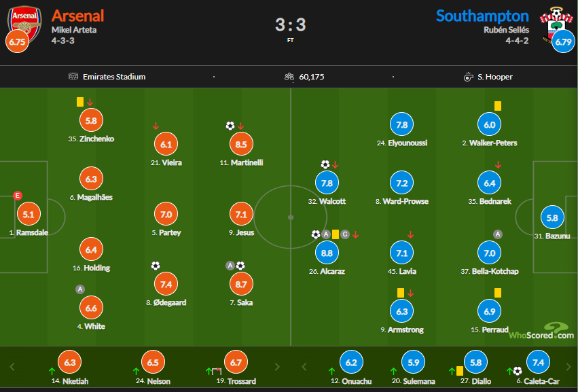Open substitute Trossard's 6.7 rating badge
The width and height of the screenshot is (578, 392).
(235, 363)
